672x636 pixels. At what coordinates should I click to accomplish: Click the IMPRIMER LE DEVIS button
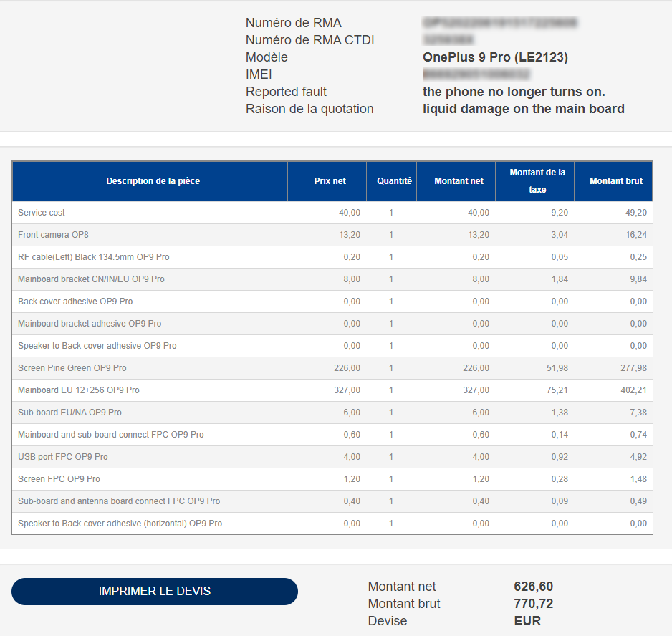[154, 591]
